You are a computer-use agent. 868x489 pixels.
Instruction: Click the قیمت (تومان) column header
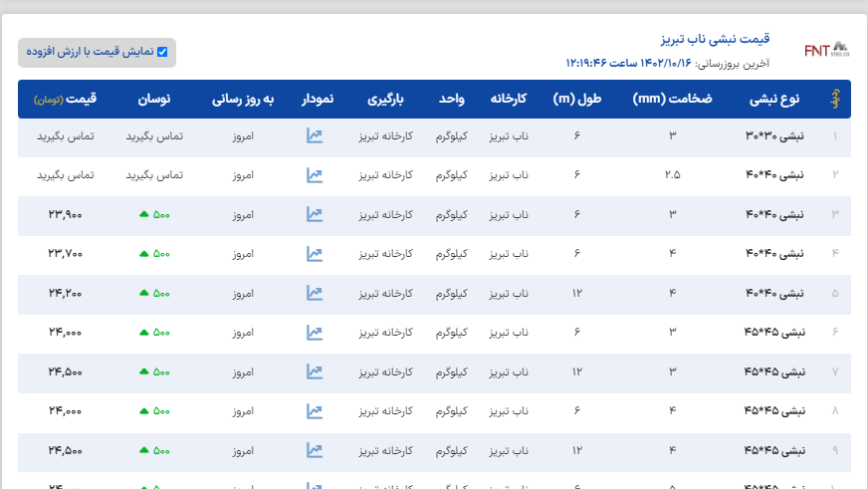point(65,100)
